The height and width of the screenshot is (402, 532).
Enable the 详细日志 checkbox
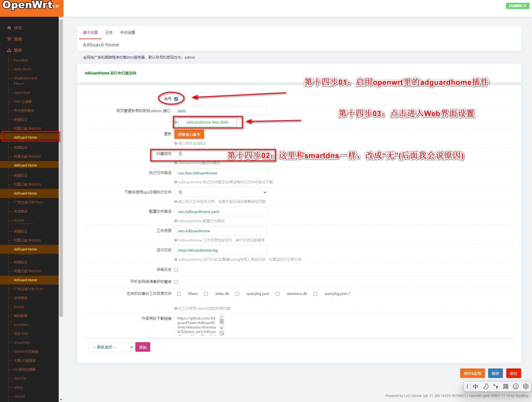[176, 270]
